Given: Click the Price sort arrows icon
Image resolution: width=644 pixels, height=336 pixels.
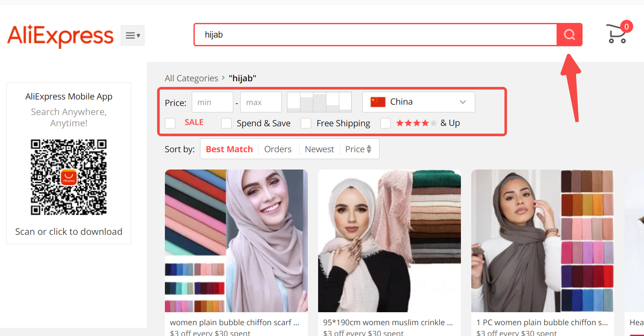Looking at the screenshot, I should coord(368,148).
